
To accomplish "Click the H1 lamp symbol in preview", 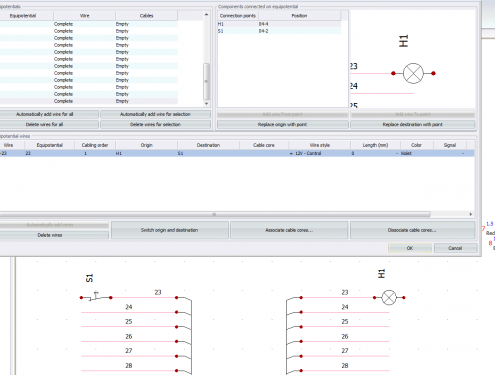I will (x=413, y=73).
